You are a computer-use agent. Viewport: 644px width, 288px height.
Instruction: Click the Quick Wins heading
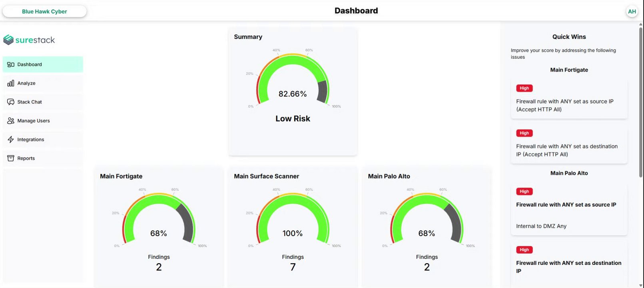coord(569,37)
